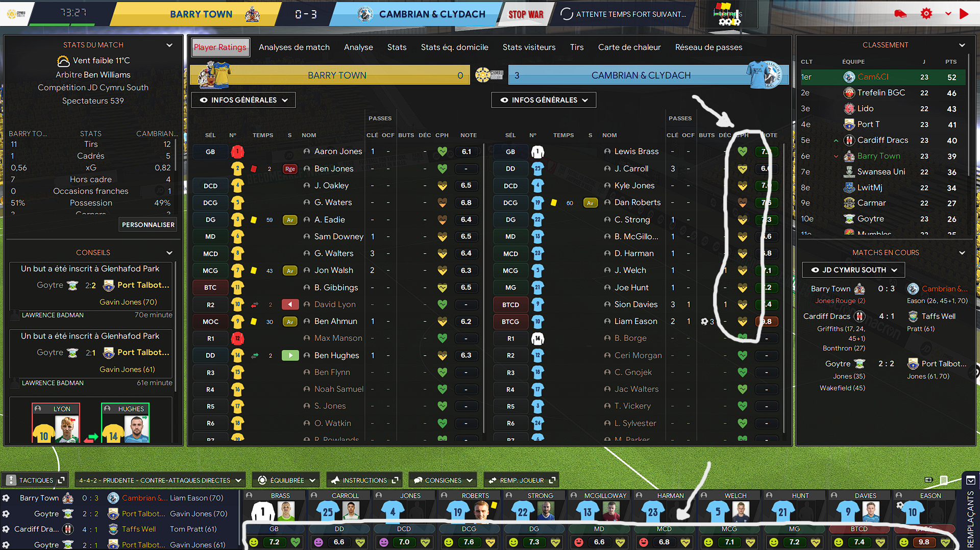Click Ben Hughes green substitution arrow button
Viewport: 980px width, 550px height.
[x=290, y=355]
